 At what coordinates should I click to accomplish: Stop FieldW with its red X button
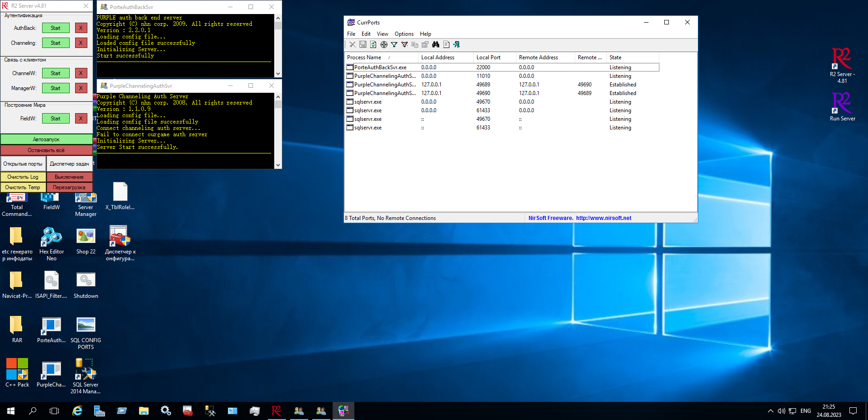click(x=81, y=119)
